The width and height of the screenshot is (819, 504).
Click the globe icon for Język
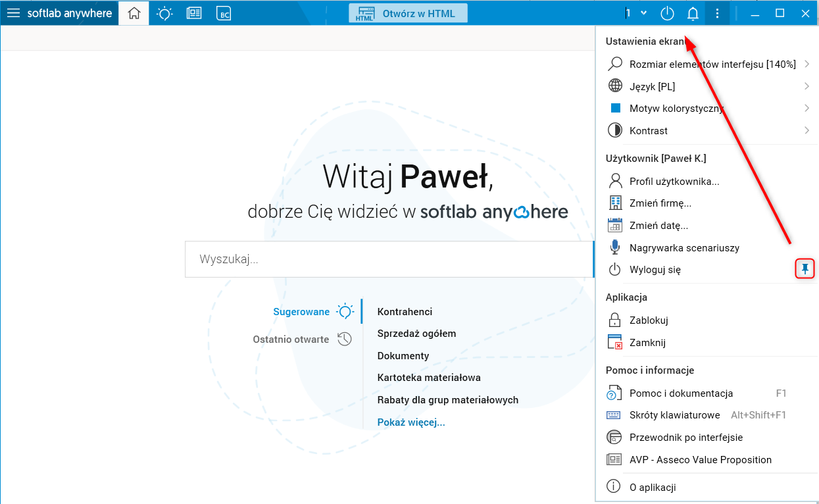click(615, 86)
